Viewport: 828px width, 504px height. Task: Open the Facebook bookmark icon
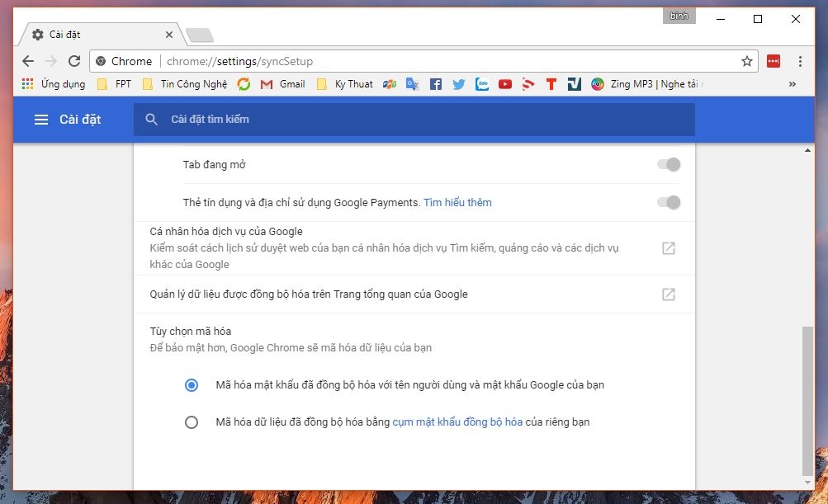tap(436, 84)
